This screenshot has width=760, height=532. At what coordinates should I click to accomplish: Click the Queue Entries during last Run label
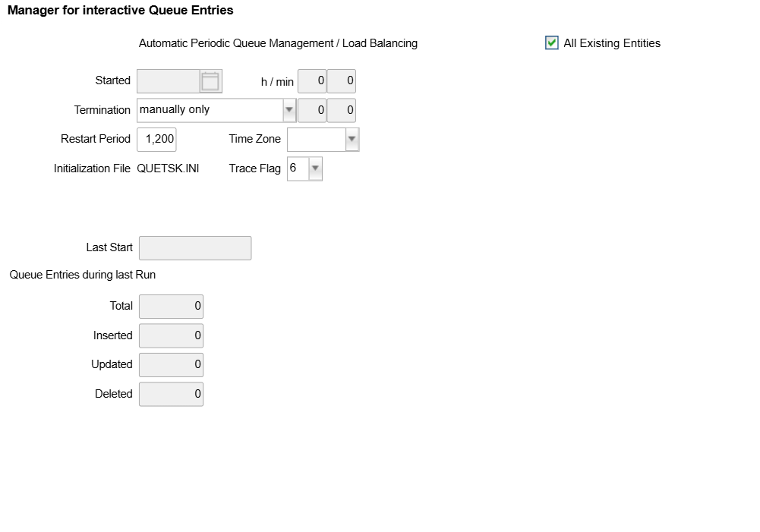83,275
